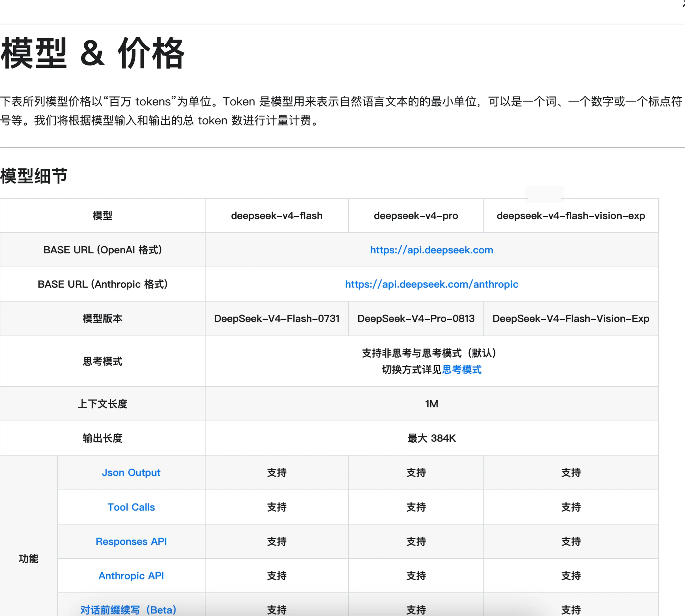Click 支持 for Json Output under deepseek-v4-flash
The height and width of the screenshot is (616, 685).
[x=277, y=473]
